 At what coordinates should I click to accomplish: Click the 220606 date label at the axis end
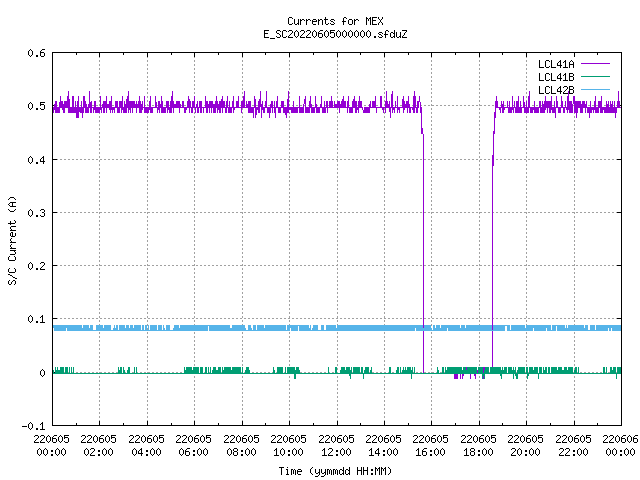(x=620, y=439)
